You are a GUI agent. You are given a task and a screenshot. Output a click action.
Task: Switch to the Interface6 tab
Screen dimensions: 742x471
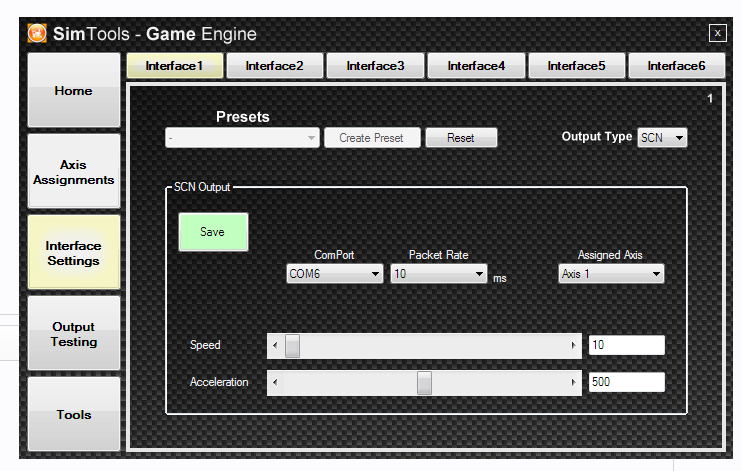(x=677, y=66)
